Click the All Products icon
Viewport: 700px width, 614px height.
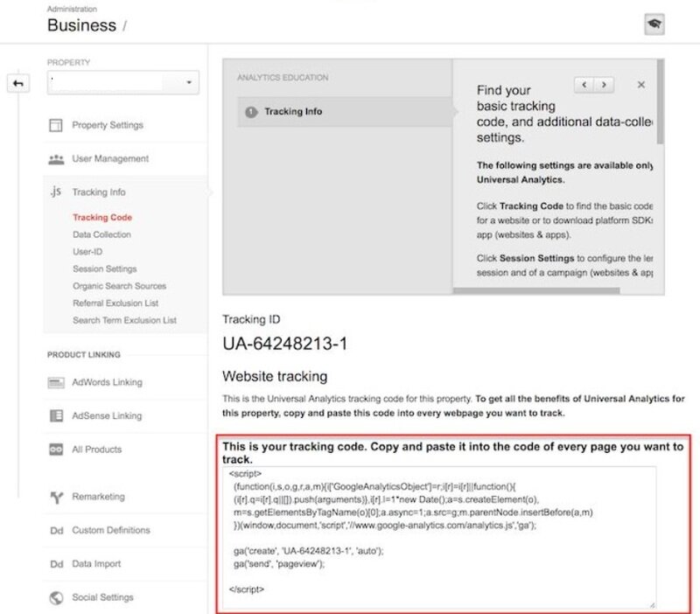56,450
